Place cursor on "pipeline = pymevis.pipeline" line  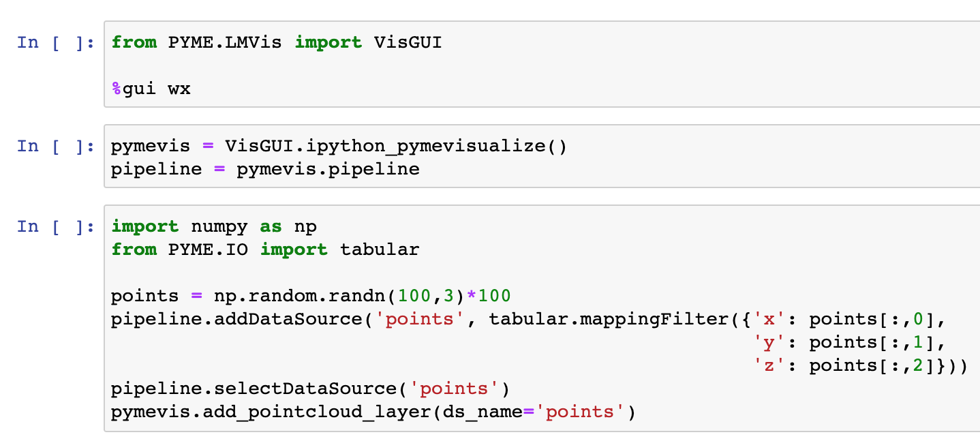click(265, 169)
